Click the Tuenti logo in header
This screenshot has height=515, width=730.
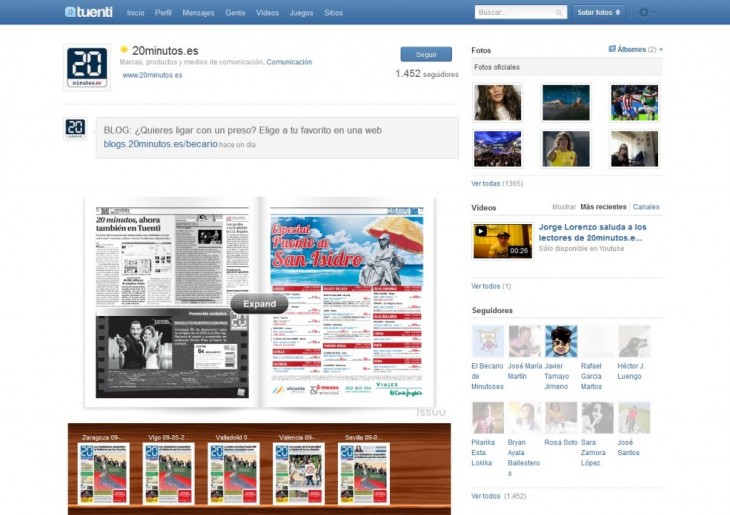[x=89, y=12]
